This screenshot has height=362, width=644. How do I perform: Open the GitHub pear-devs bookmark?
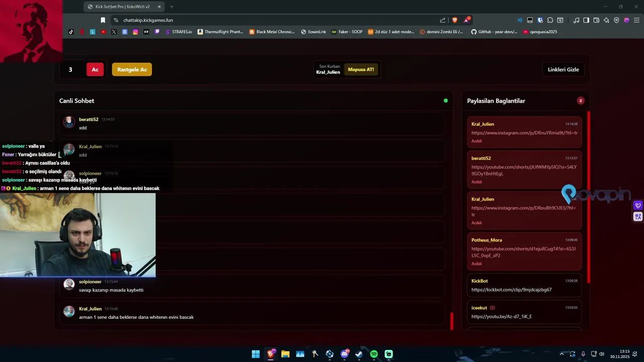pos(494,32)
